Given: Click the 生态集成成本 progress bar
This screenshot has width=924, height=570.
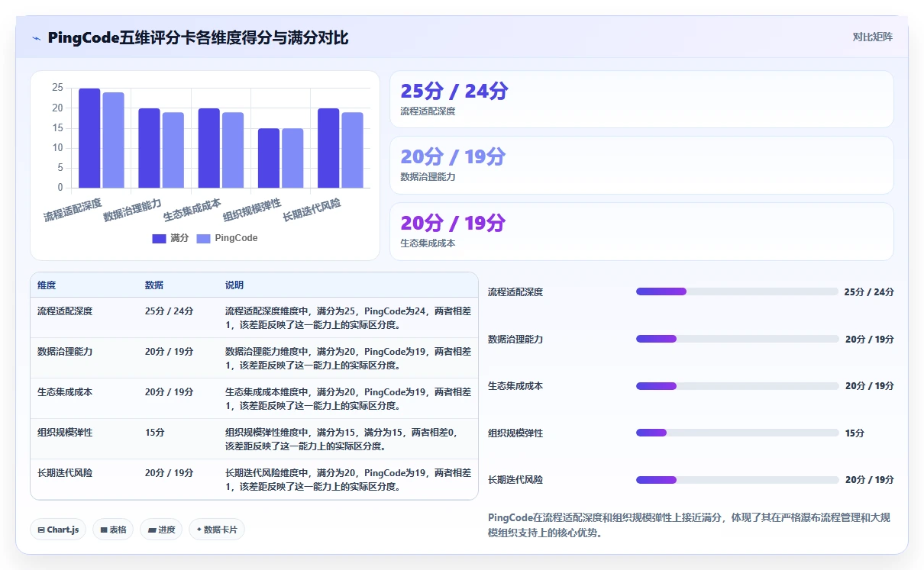Looking at the screenshot, I should click(737, 386).
